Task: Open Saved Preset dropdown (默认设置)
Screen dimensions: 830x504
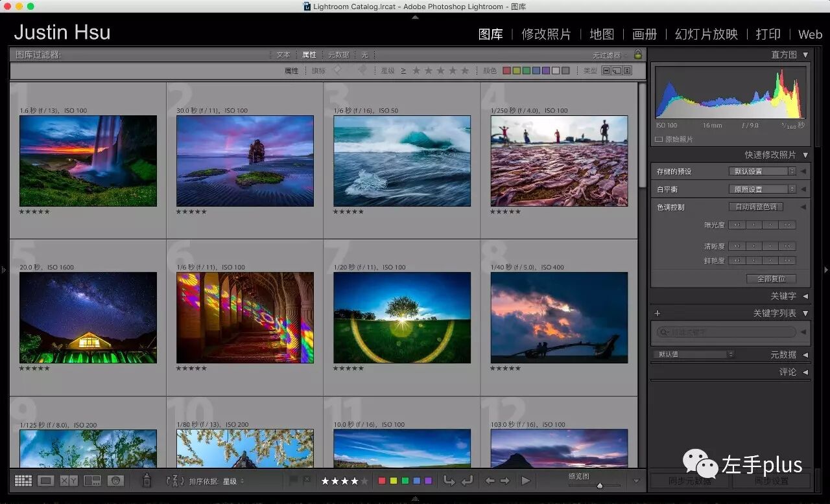Action: pyautogui.click(x=762, y=172)
